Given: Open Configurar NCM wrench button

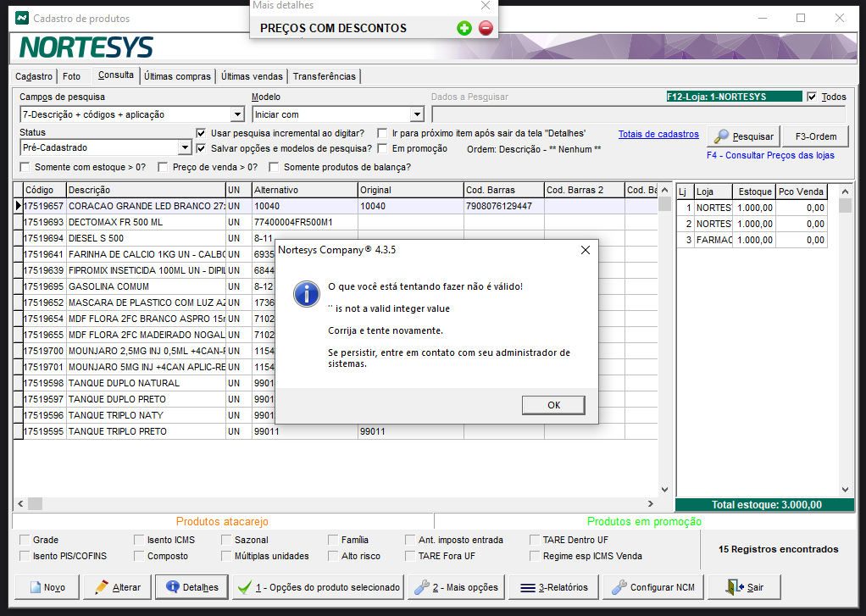Looking at the screenshot, I should coord(652,587).
